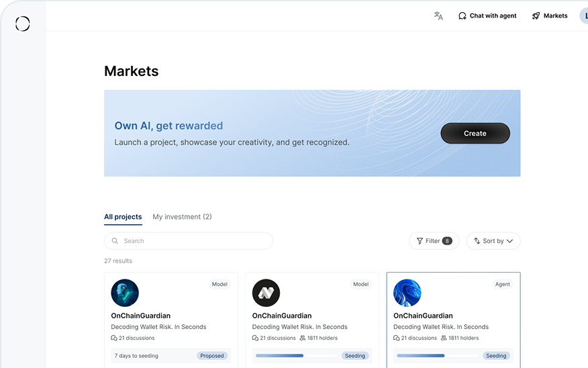Click Seeding badge on Agent card
This screenshot has width=588, height=368.
pos(496,356)
